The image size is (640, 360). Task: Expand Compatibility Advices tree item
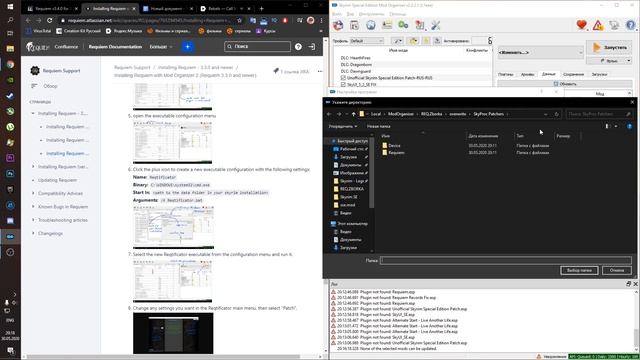[33, 193]
